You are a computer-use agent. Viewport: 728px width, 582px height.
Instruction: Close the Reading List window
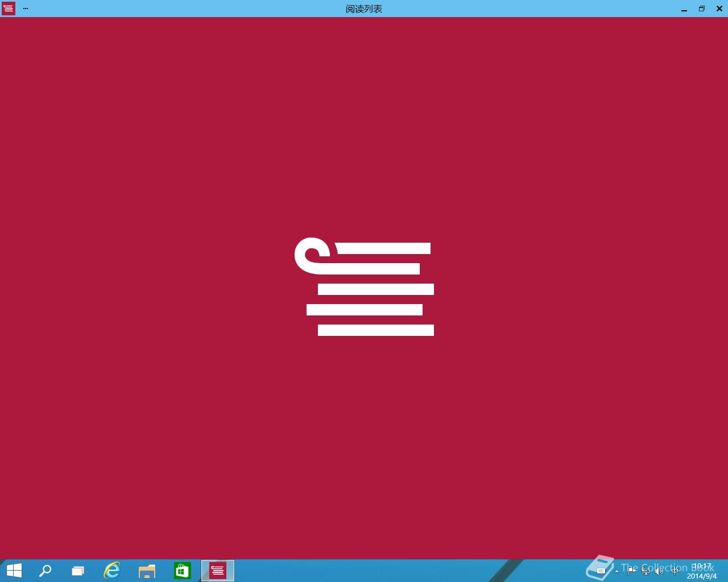click(x=719, y=9)
